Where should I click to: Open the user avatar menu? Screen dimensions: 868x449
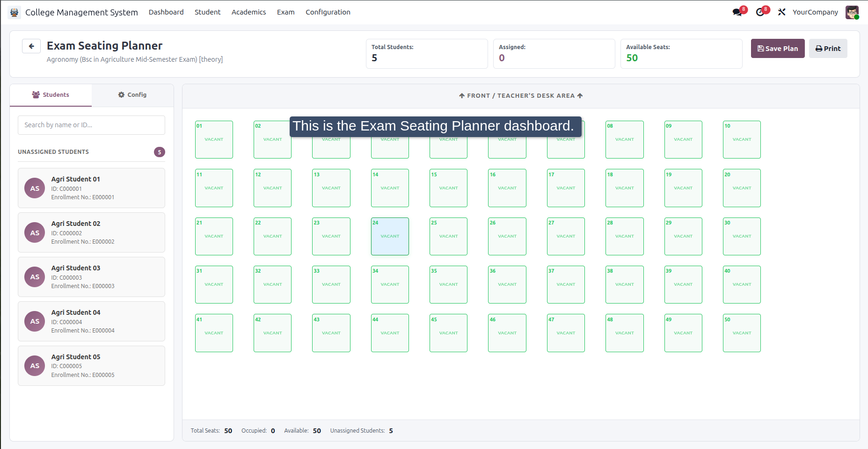[852, 12]
